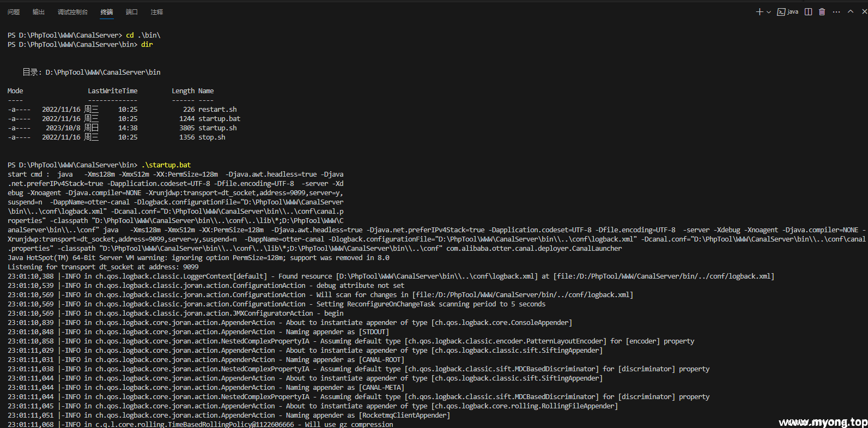Switch to the 注释 tab
The image size is (868, 428).
click(157, 11)
